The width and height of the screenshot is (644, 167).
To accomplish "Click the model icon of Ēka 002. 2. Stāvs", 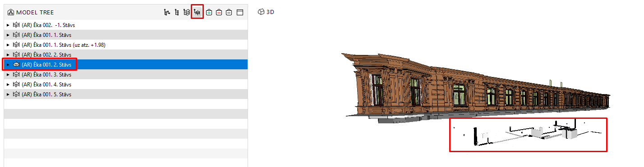I will [16, 54].
